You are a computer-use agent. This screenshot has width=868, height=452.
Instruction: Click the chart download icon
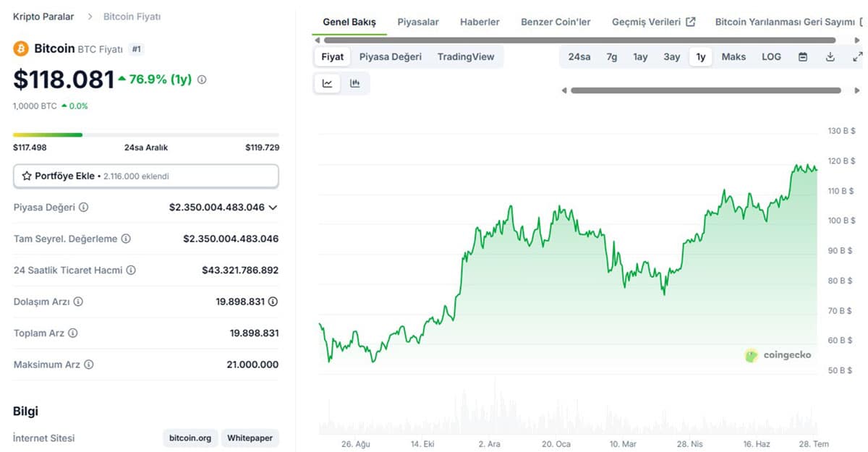[x=830, y=56]
